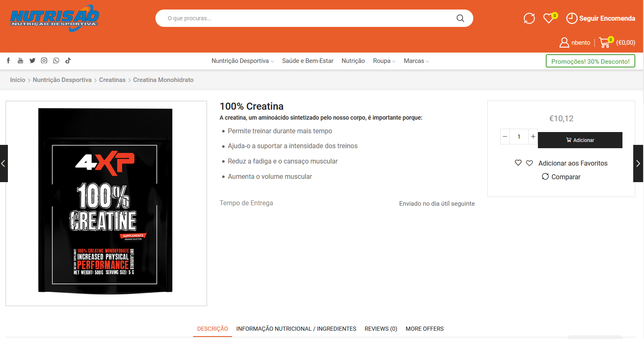
Task: Decrease quantity with minus button
Action: (x=505, y=137)
